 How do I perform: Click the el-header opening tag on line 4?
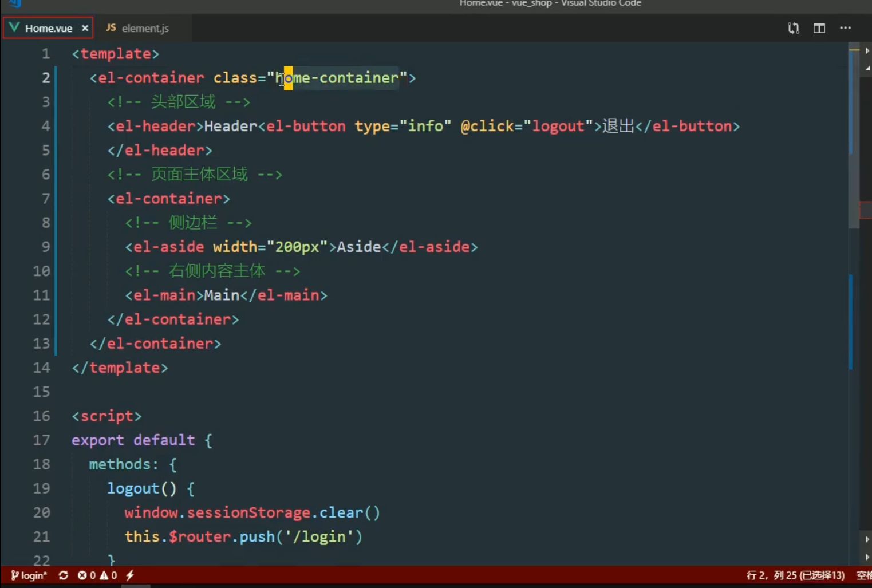(155, 126)
